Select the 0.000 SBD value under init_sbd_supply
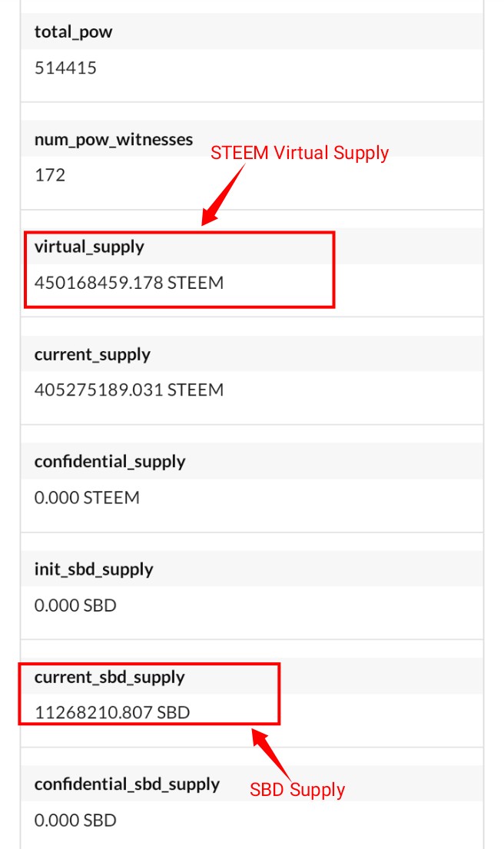The image size is (504, 849). pyautogui.click(x=75, y=605)
